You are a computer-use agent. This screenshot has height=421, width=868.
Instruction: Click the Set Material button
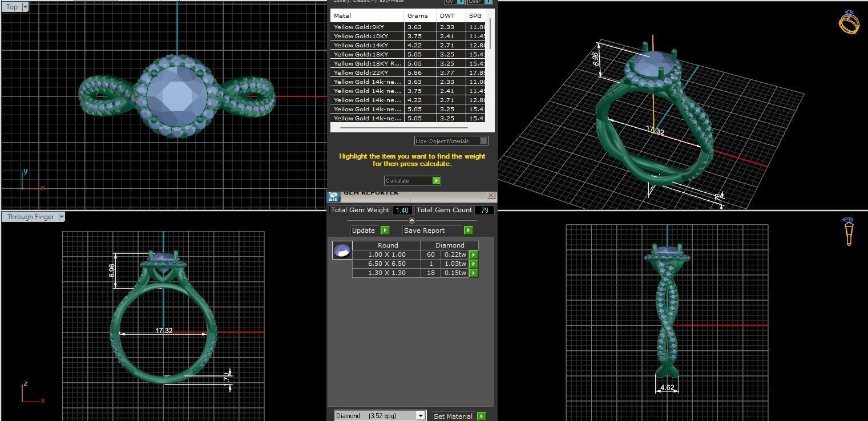tap(454, 416)
